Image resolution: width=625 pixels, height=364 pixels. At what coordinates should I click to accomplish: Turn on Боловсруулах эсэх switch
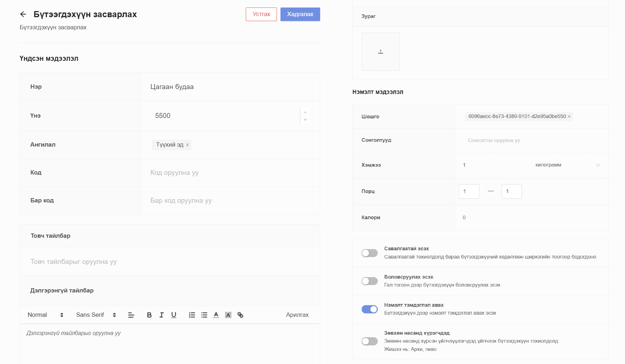(370, 281)
